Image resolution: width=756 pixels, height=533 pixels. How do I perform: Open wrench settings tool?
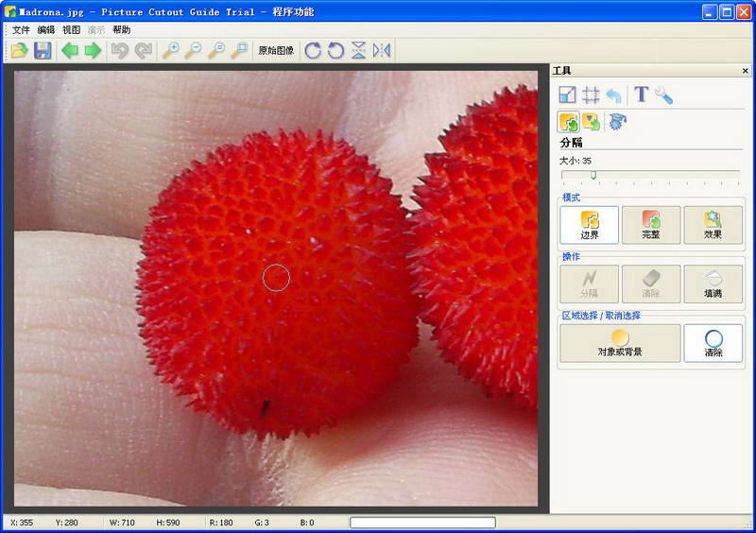click(664, 95)
